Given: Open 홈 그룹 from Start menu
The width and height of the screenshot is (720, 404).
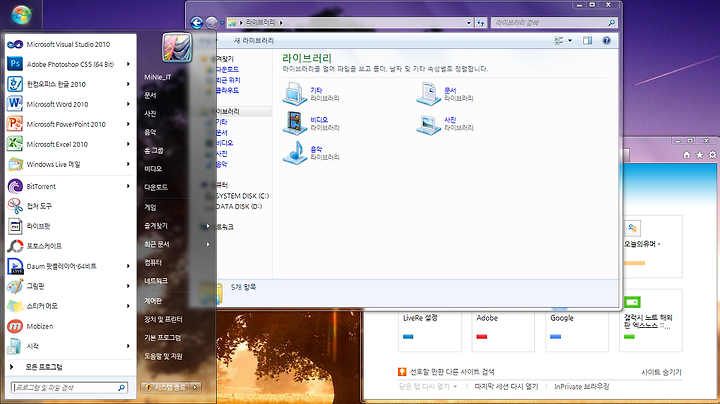Looking at the screenshot, I should click(154, 151).
